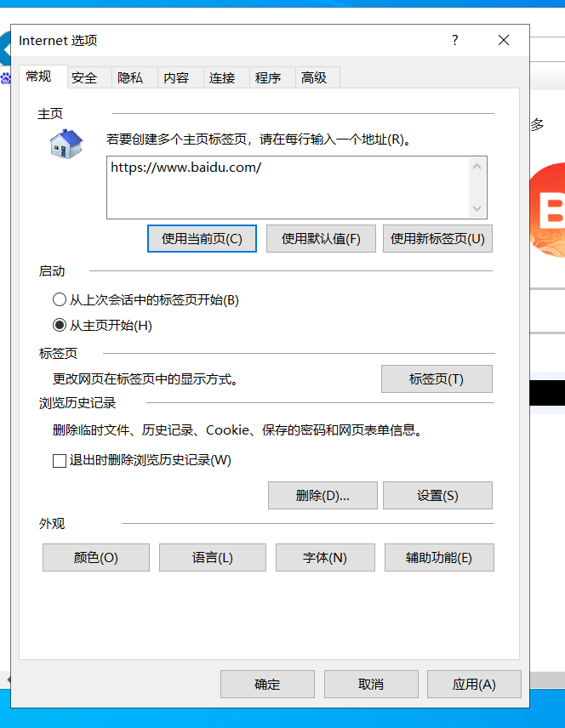Click 删除(D)... to delete browsing history
Viewport: 565px width, 728px height.
click(323, 495)
